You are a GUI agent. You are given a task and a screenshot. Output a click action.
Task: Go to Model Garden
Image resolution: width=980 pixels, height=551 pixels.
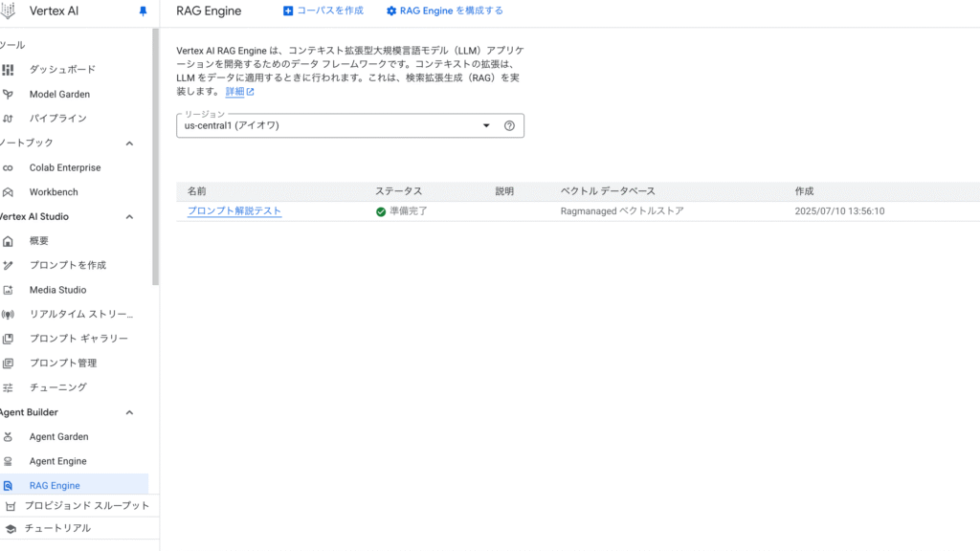coord(59,95)
